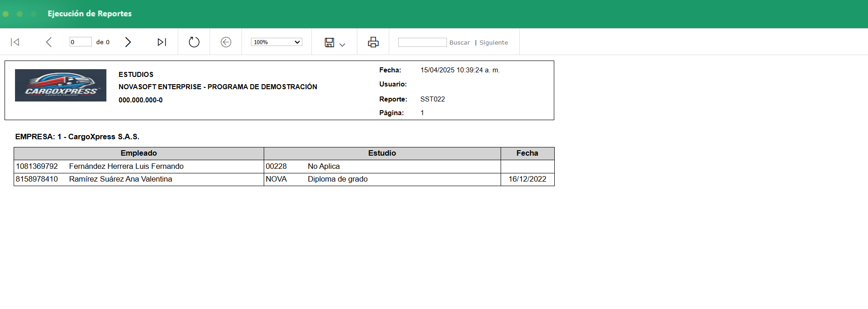Click the back-to-parent-report arrow icon
This screenshot has height=309, width=868.
pyautogui.click(x=226, y=42)
